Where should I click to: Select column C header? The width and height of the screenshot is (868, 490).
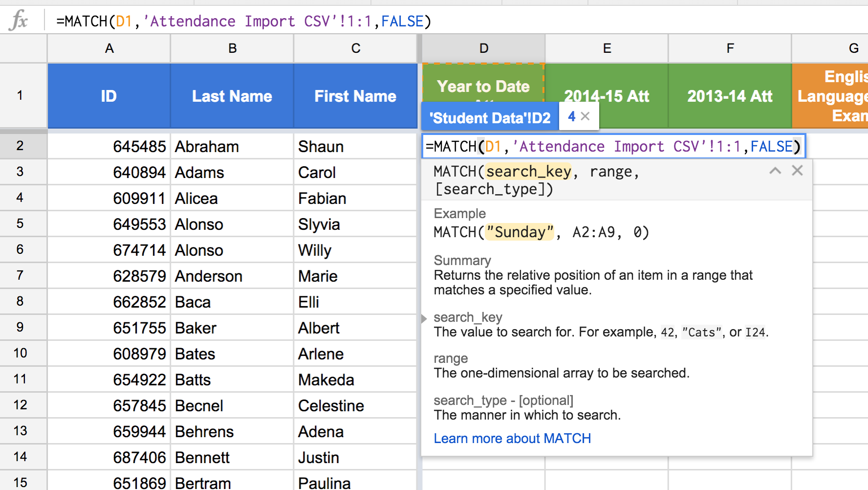355,48
